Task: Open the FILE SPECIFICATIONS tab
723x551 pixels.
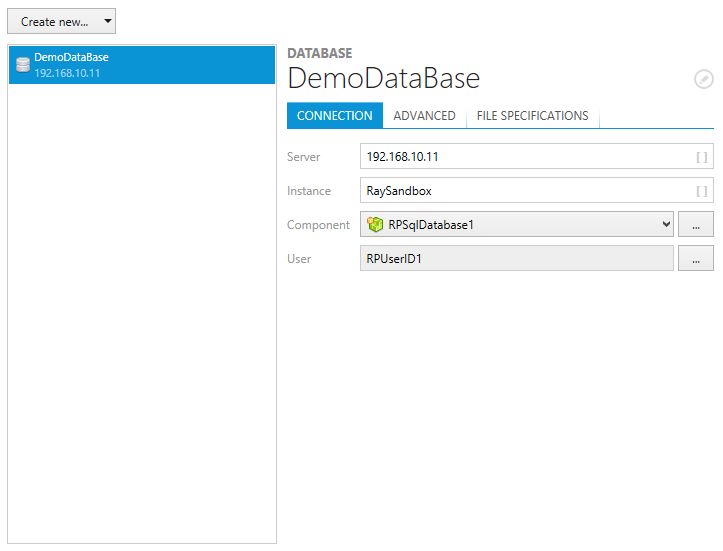Action: pyautogui.click(x=532, y=116)
